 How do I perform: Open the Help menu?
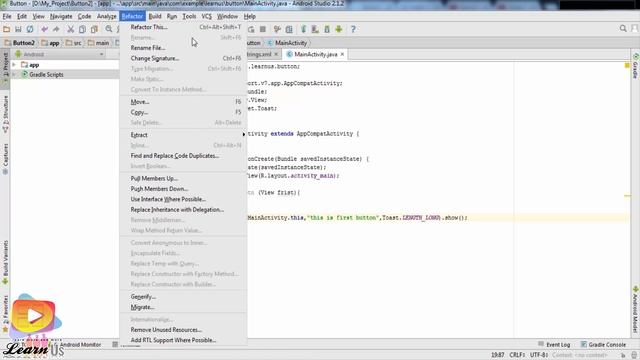tap(250, 16)
